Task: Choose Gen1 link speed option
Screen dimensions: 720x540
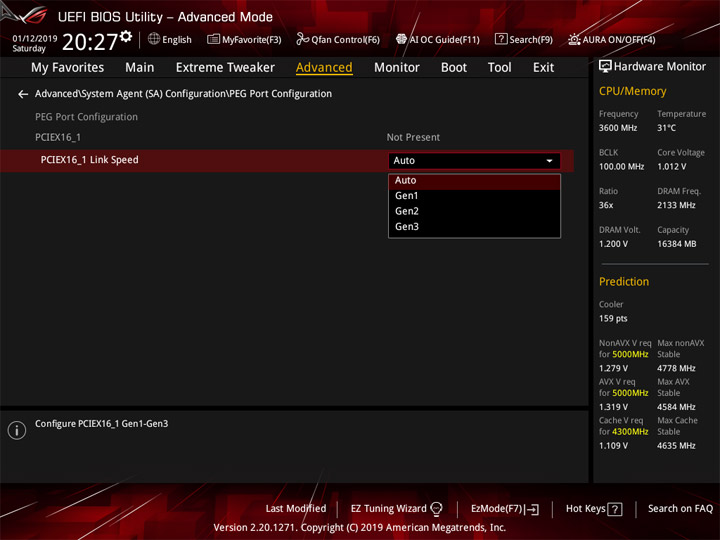Action: [474, 196]
